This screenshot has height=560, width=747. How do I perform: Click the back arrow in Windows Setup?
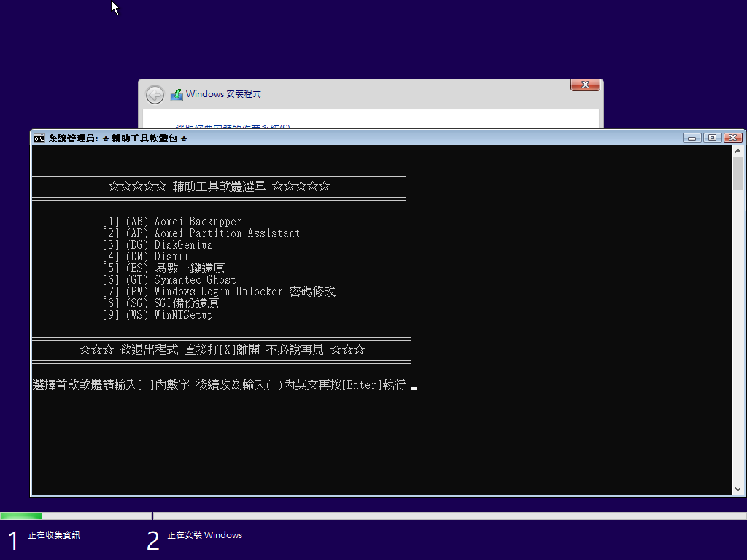pos(155,95)
